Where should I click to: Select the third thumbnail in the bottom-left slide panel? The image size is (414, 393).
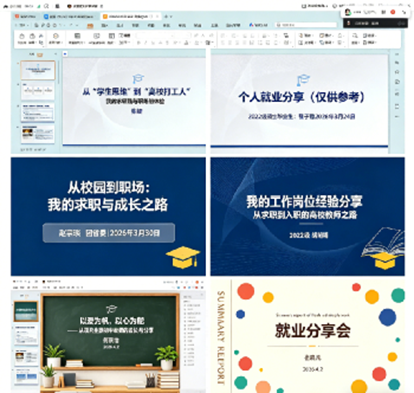coord(26,357)
